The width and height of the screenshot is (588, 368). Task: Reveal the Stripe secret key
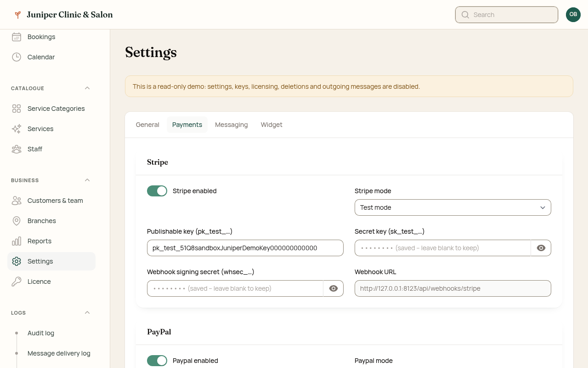click(541, 248)
